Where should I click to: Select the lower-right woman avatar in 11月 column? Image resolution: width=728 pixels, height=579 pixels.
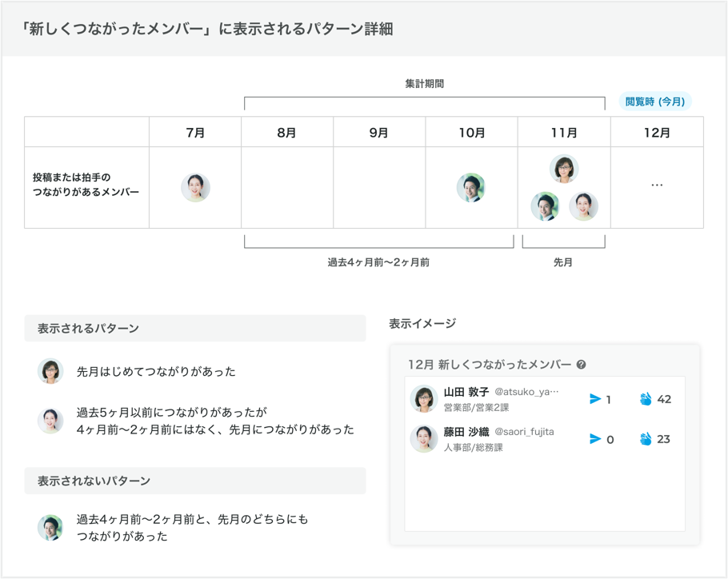[583, 206]
